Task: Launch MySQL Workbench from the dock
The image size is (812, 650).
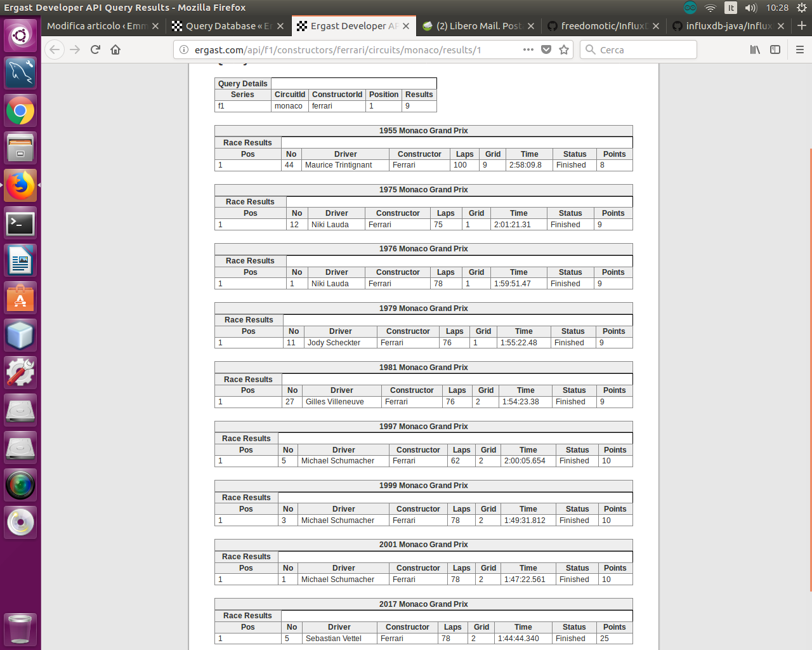Action: pyautogui.click(x=20, y=73)
